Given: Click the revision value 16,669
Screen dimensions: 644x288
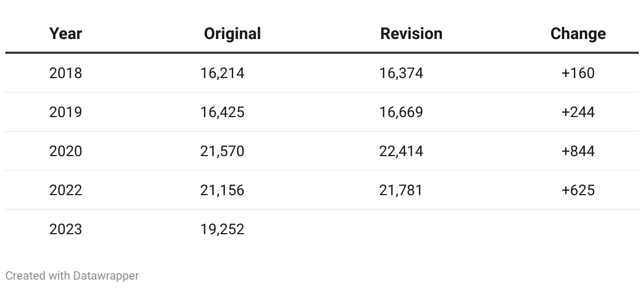Looking at the screenshot, I should (401, 112).
